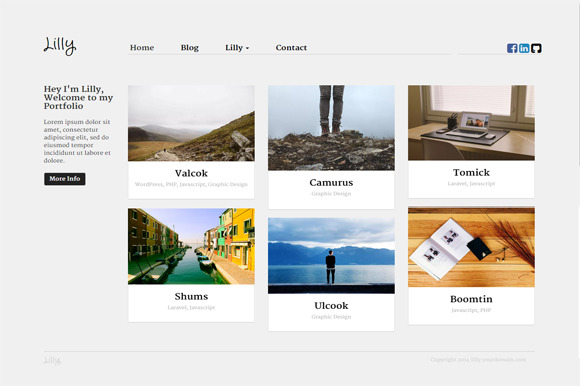Click the Lilly handwritten logo in header
Image resolution: width=580 pixels, height=386 pixels.
60,46
